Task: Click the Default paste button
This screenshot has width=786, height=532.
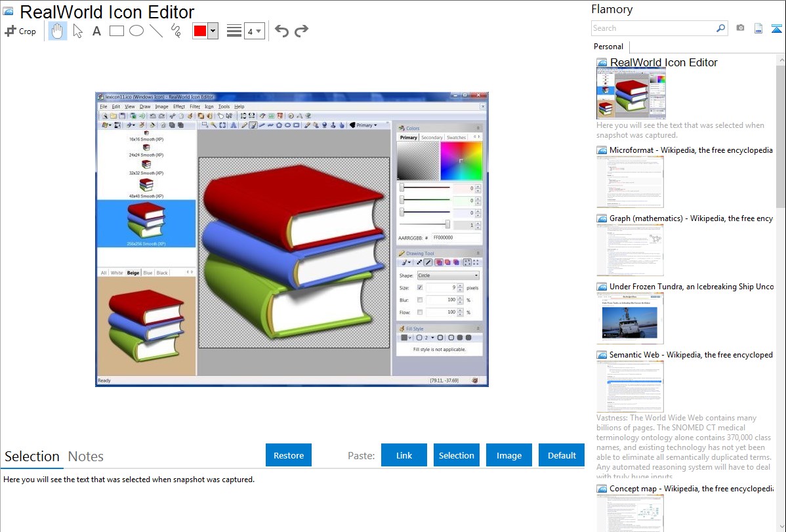Action: 562,455
